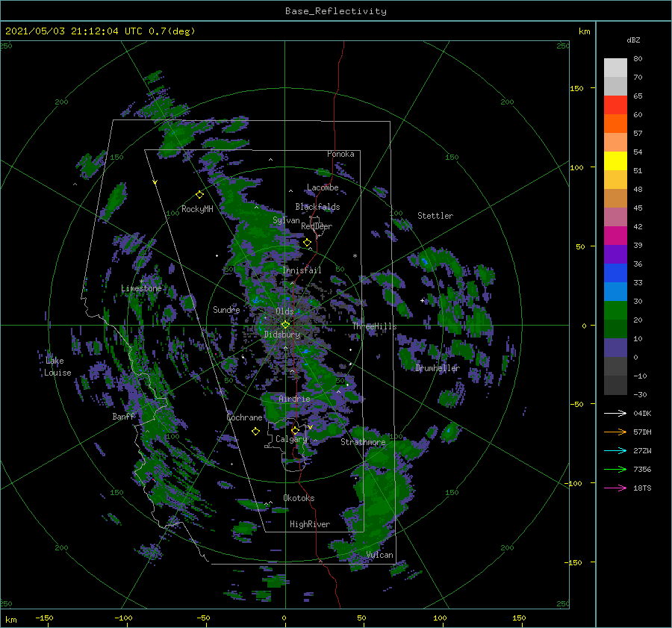Click the Okotoks town label
The width and height of the screenshot is (672, 628).
299,497
